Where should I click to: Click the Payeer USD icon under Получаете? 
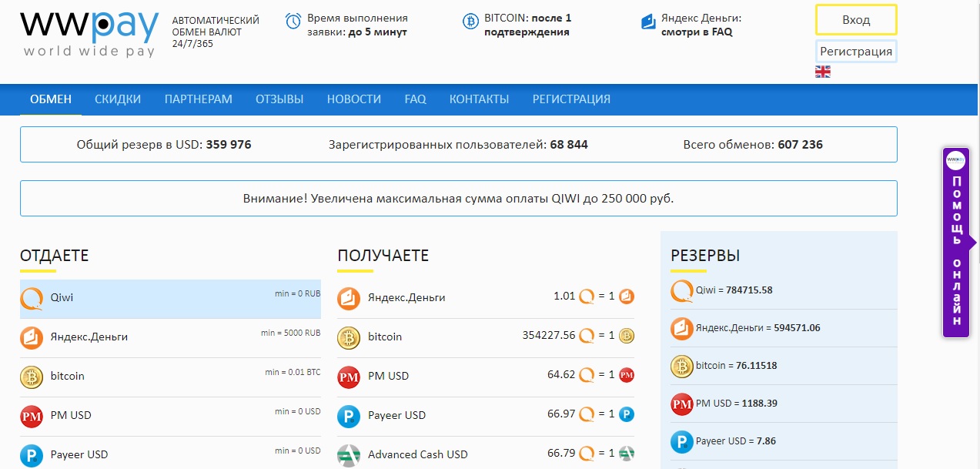coord(349,416)
